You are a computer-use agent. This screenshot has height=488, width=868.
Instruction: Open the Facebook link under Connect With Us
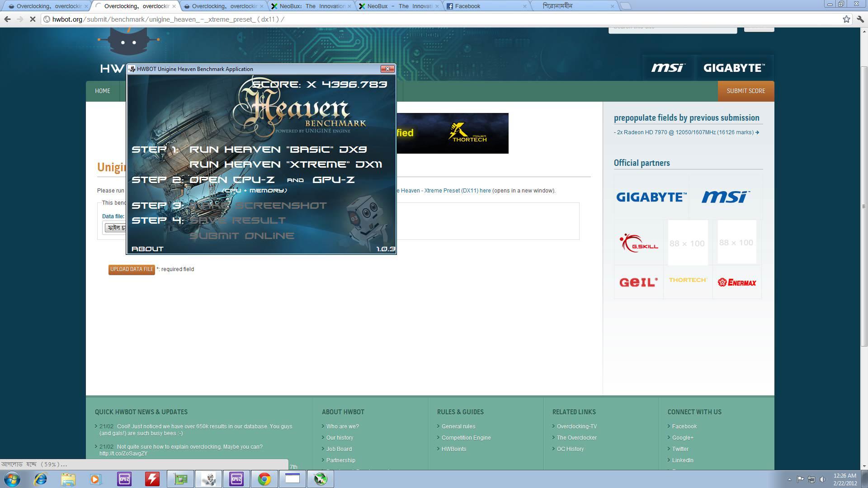point(684,427)
